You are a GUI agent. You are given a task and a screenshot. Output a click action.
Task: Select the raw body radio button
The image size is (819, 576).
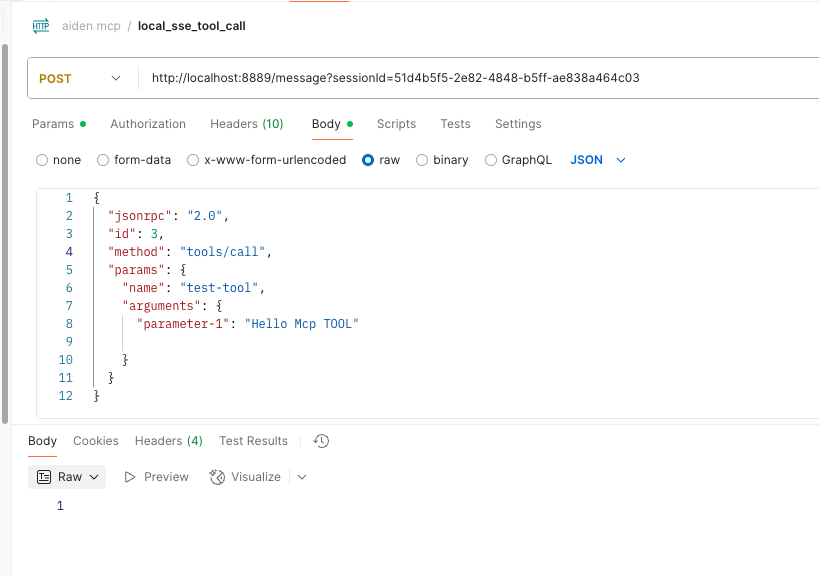368,160
